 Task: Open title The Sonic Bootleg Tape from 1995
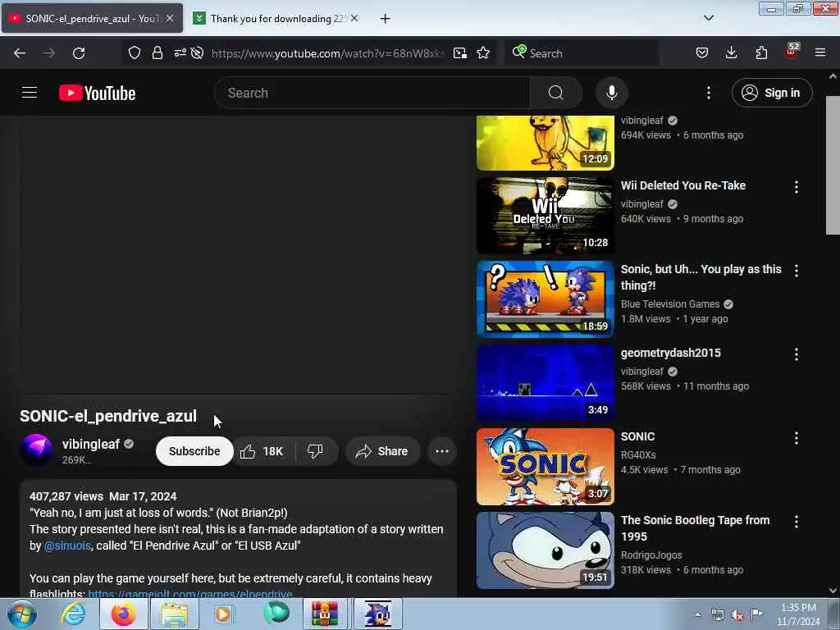(695, 528)
